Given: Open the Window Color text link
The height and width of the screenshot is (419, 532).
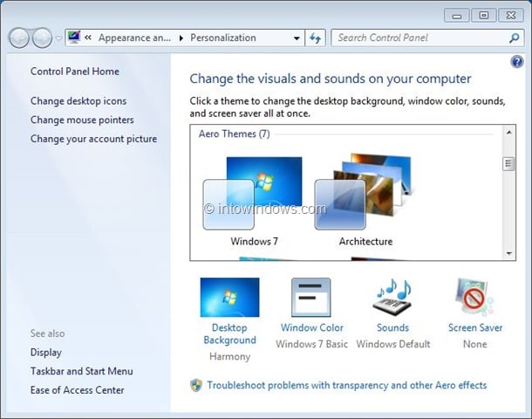Looking at the screenshot, I should [x=312, y=327].
